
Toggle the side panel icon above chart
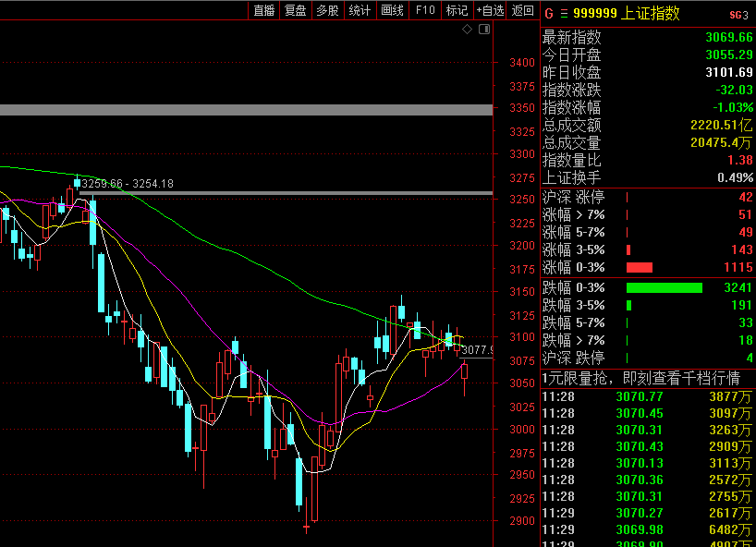tap(484, 30)
